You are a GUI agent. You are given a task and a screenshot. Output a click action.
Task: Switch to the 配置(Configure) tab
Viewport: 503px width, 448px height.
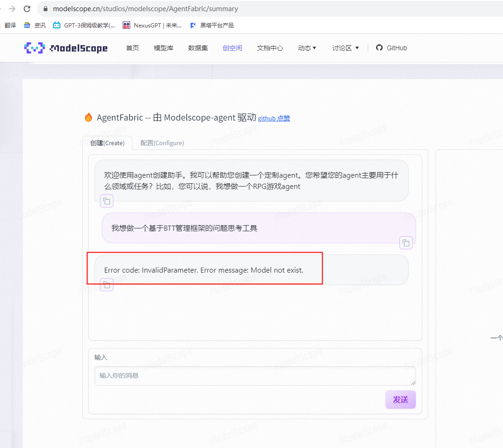tap(162, 143)
